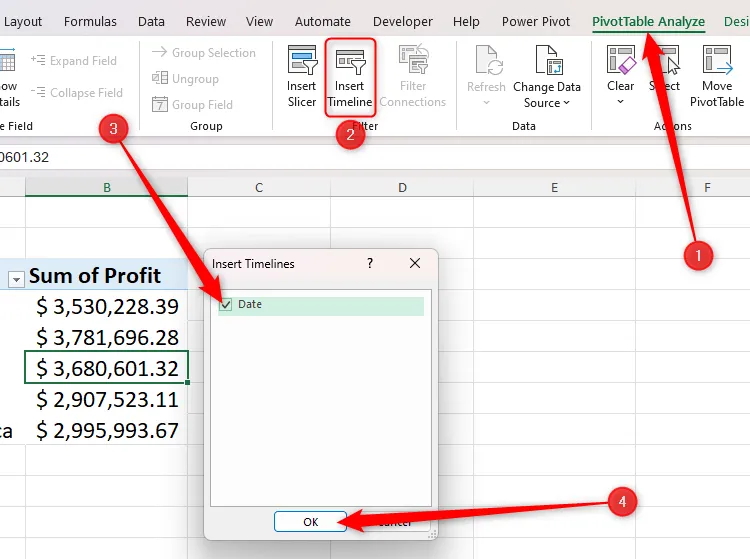Click the Ungroup icon

(x=160, y=77)
